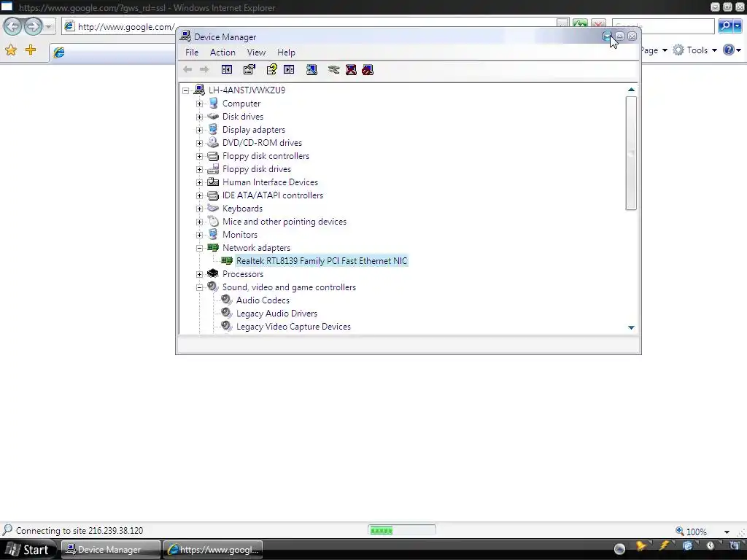The width and height of the screenshot is (747, 560).
Task: Collapse the LH-4ANSTJVWKZU9 root node
Action: 186,90
